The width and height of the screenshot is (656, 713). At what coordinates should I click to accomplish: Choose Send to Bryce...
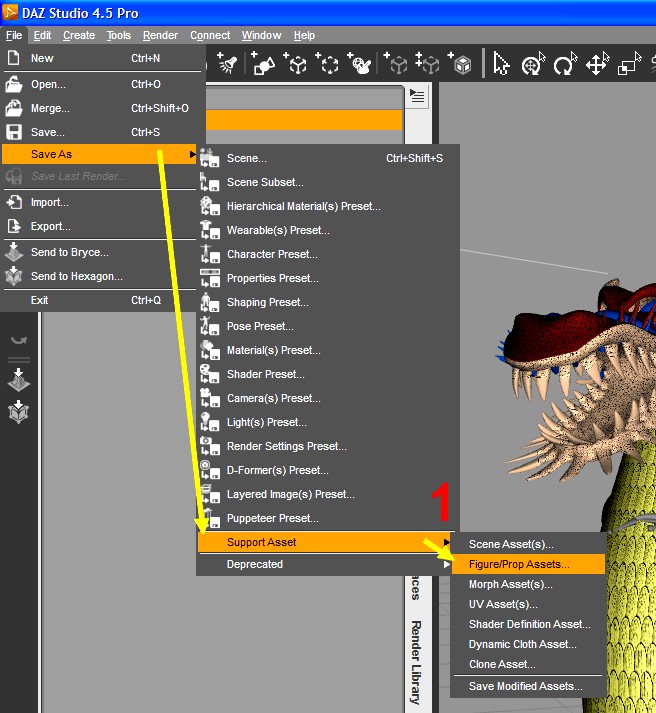click(100, 252)
